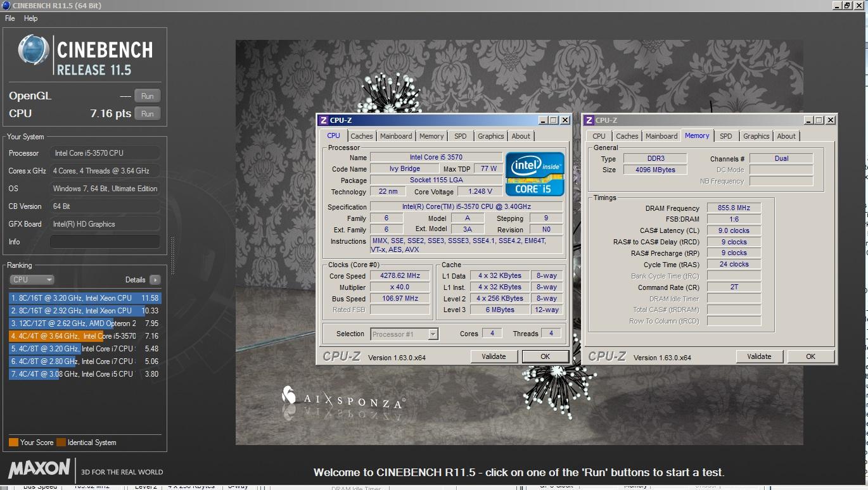
Task: Click the right CPU-Z window title icon
Action: pos(589,120)
